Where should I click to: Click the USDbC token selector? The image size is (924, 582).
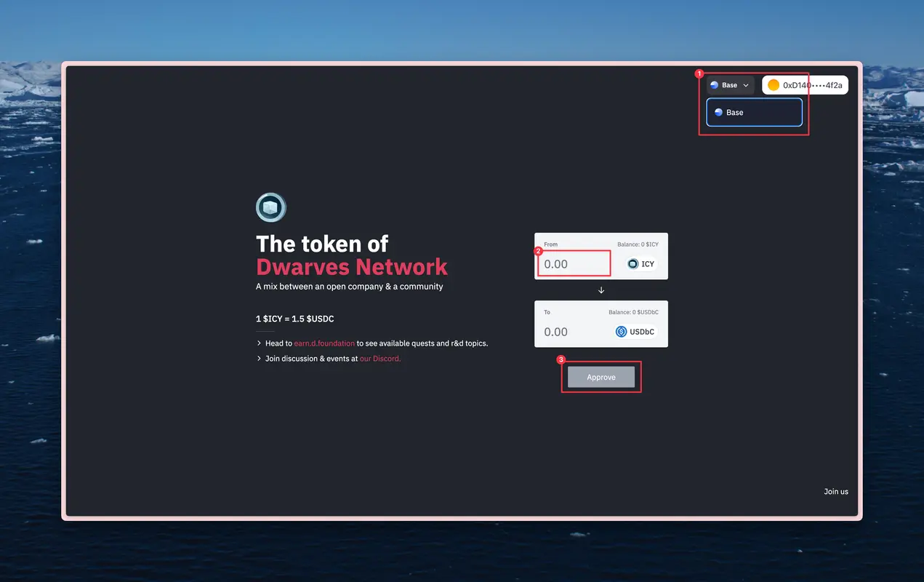tap(635, 332)
